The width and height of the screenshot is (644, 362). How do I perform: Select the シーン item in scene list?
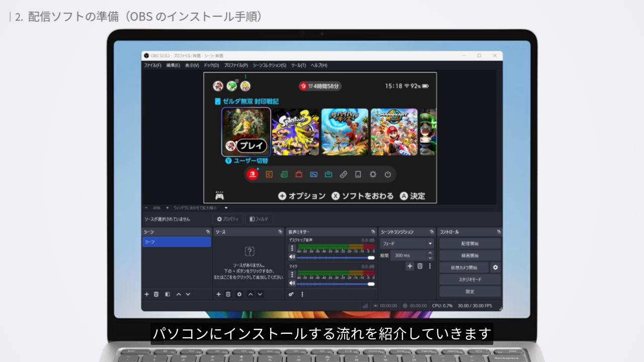[x=176, y=242]
